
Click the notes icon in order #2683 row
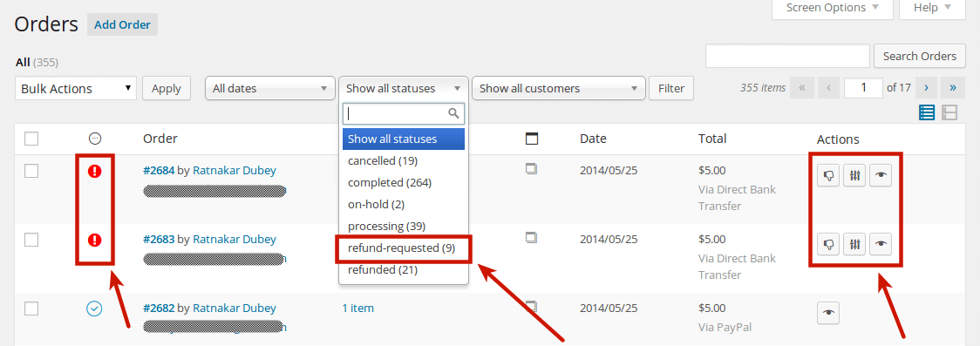(531, 237)
